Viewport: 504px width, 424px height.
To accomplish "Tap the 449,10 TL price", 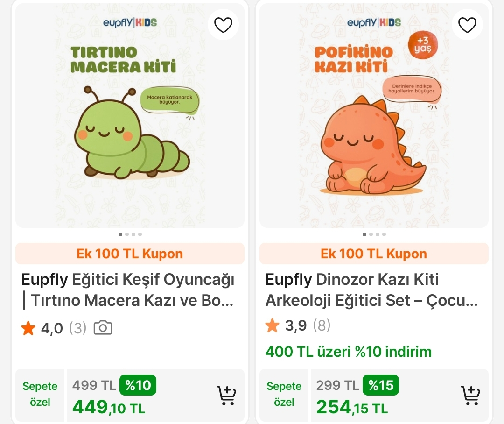I will pos(109,408).
